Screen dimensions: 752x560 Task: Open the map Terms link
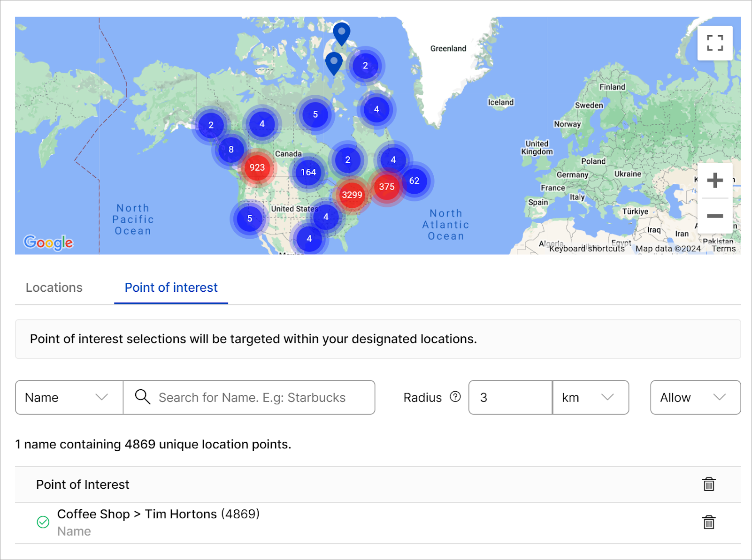coord(723,249)
